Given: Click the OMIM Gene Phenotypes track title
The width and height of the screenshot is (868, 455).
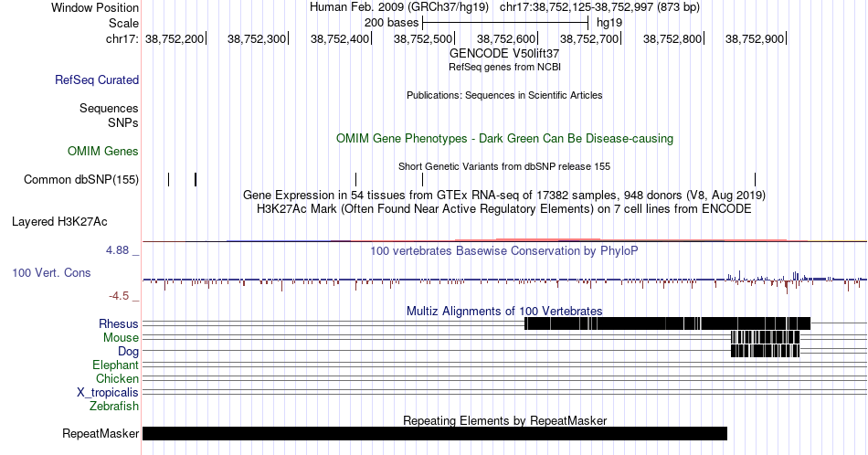Looking at the screenshot, I should click(504, 138).
